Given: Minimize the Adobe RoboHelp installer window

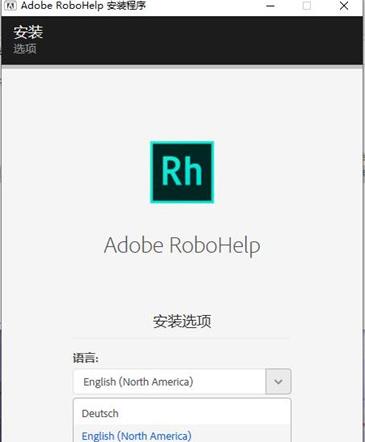Looking at the screenshot, I should (x=270, y=6).
